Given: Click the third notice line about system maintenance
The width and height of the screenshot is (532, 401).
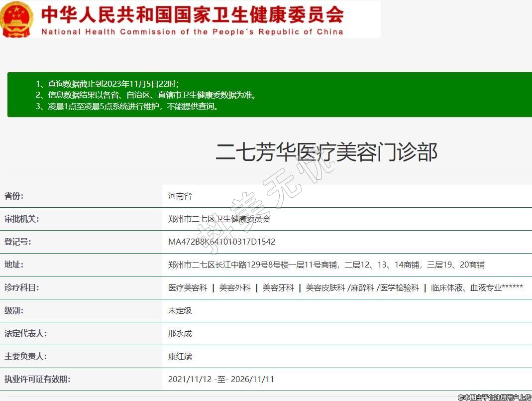Looking at the screenshot, I should pyautogui.click(x=127, y=107).
